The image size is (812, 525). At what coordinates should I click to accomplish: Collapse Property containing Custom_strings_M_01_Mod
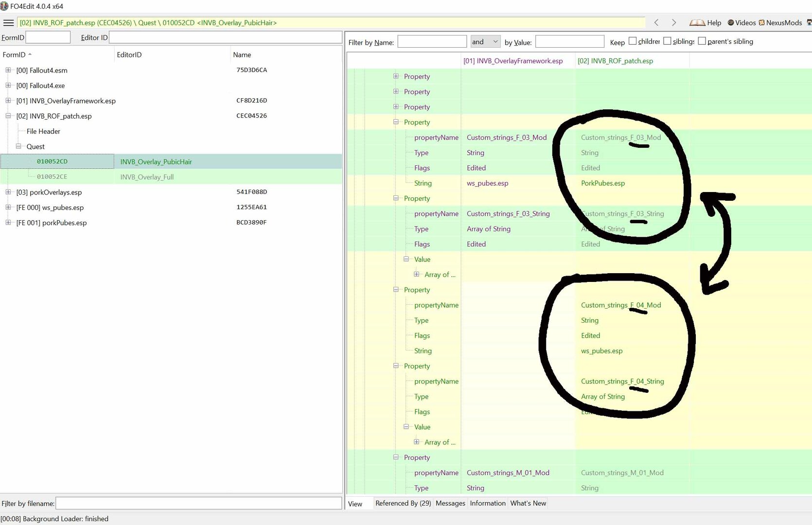coord(396,457)
